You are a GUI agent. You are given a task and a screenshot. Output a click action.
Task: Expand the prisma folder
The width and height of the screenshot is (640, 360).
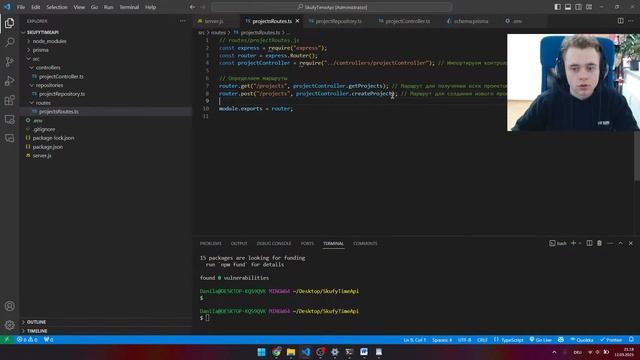pos(40,50)
